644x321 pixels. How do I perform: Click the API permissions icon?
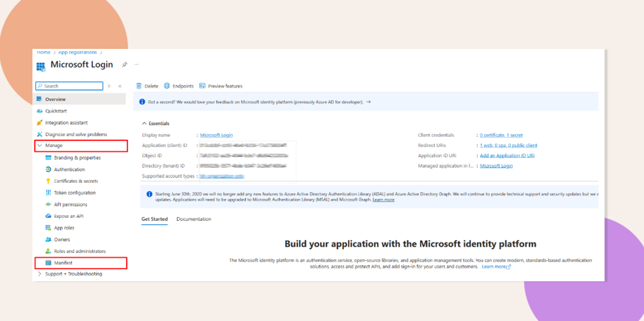point(48,204)
